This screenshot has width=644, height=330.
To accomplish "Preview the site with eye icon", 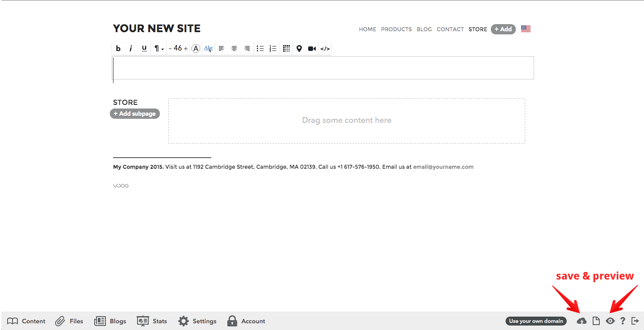I will pyautogui.click(x=610, y=321).
